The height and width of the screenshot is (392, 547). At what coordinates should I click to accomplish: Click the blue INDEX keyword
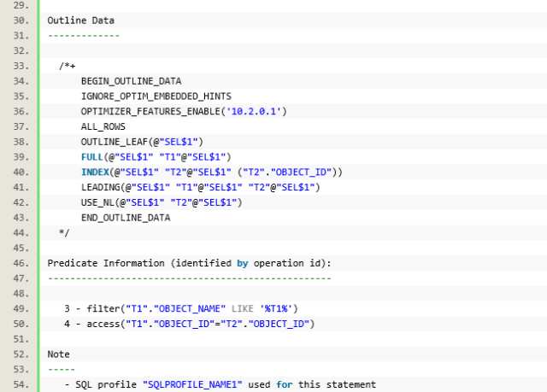coord(95,173)
